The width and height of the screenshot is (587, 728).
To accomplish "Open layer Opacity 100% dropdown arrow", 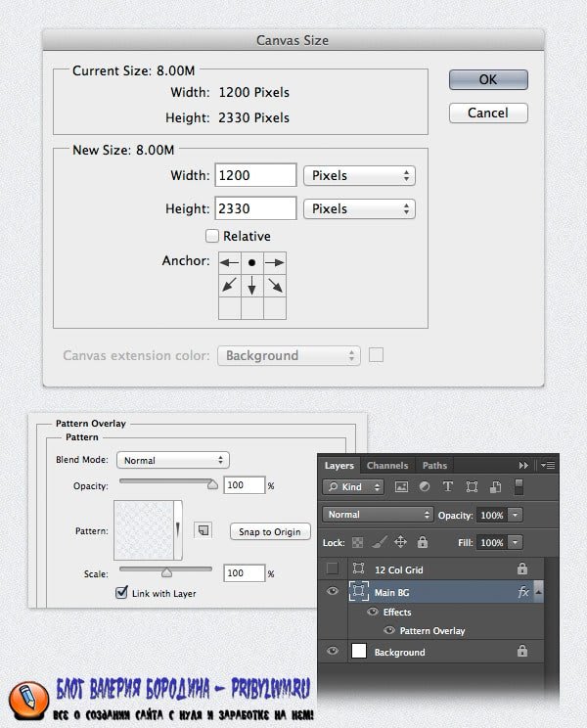I will click(515, 515).
